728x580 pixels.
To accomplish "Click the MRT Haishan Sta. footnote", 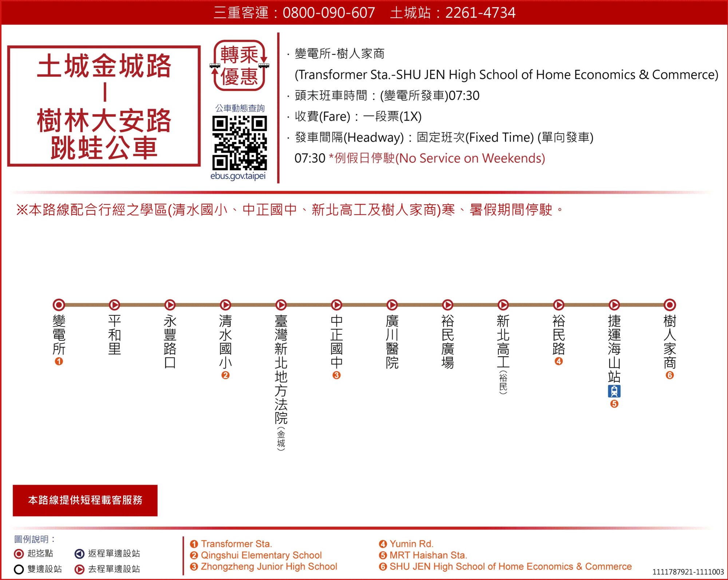I will pyautogui.click(x=428, y=555).
